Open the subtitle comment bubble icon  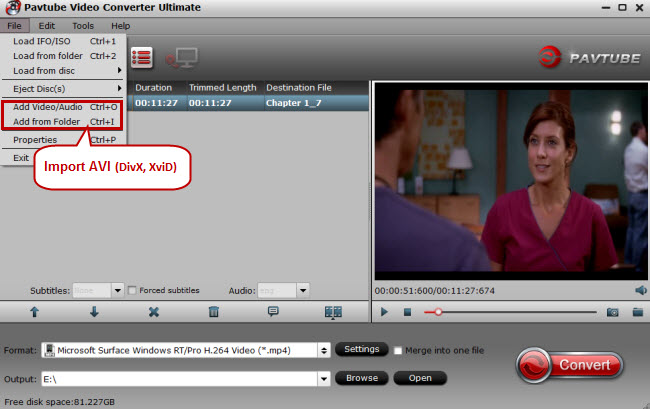point(273,311)
